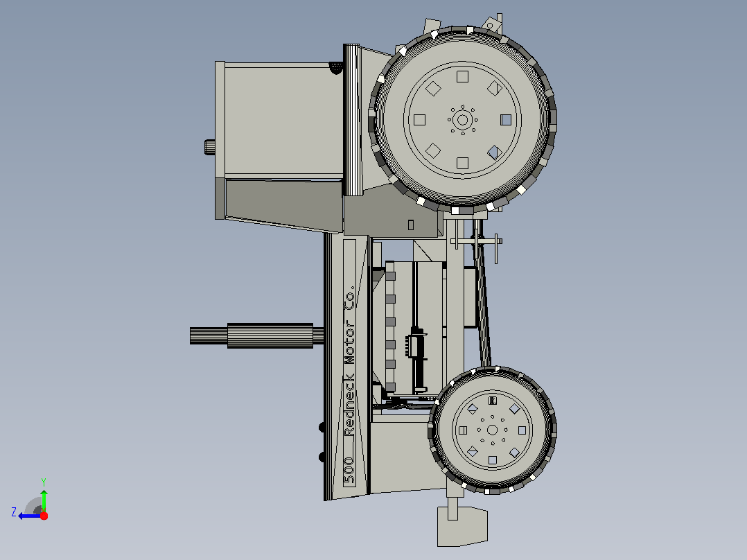Select the large rear wheel's center hub
This screenshot has height=560, width=747.
pos(462,120)
